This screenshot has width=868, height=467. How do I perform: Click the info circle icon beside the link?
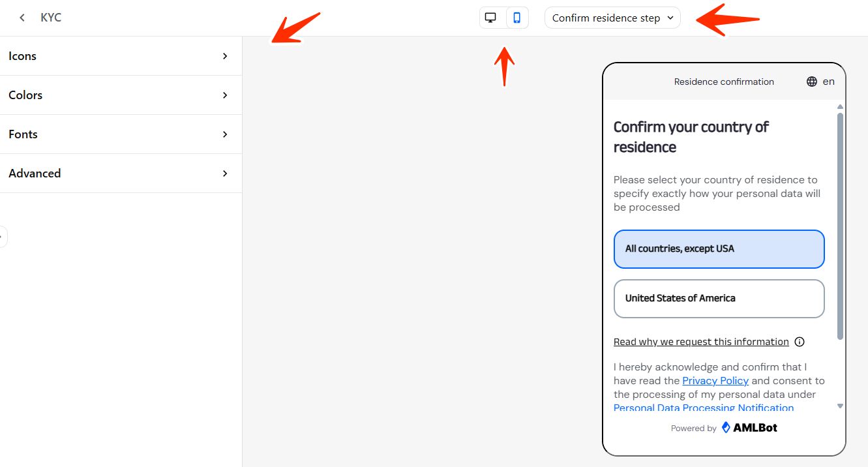click(800, 342)
